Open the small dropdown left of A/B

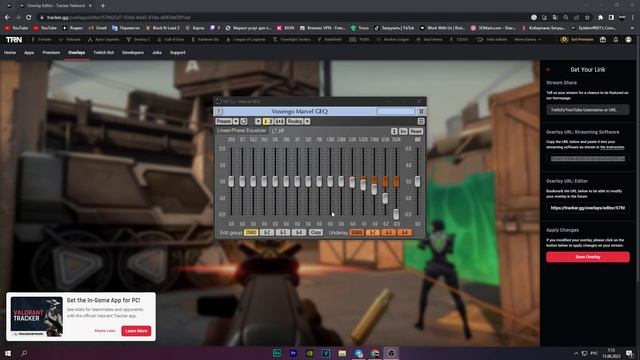258,121
